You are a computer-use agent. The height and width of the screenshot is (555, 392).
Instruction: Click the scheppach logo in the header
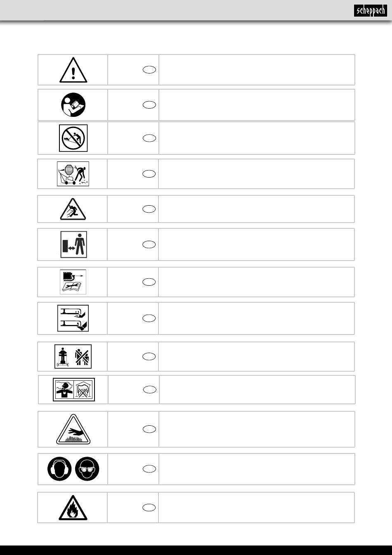371,11
